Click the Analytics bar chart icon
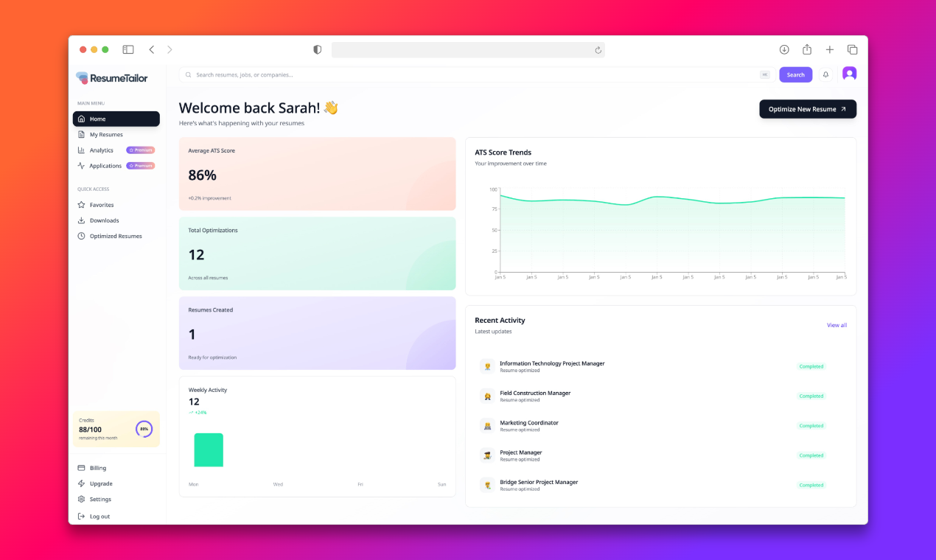Viewport: 936px width, 560px height. (x=82, y=150)
